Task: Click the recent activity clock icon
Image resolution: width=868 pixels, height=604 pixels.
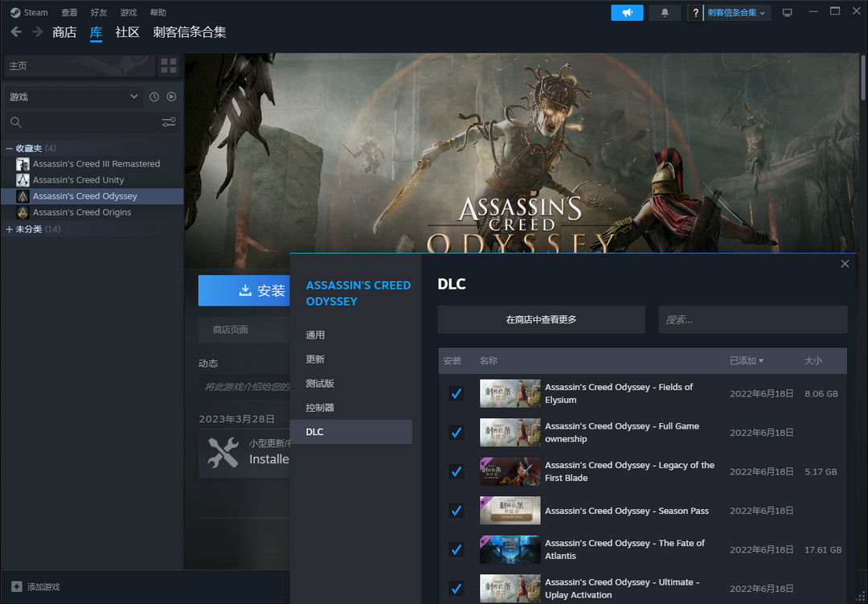Action: [x=154, y=97]
